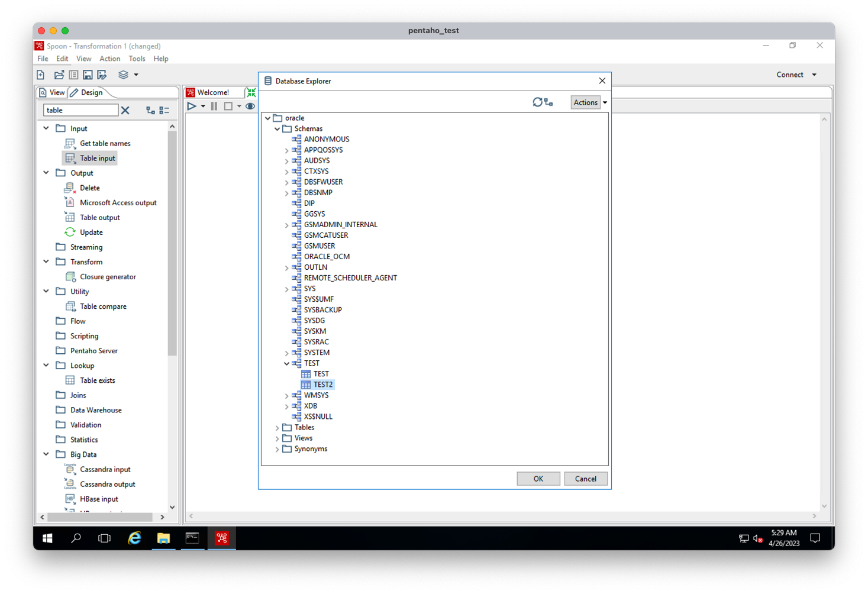Click the expand tree icon in Design panel
Screen dimensions: 868x594
150,110
